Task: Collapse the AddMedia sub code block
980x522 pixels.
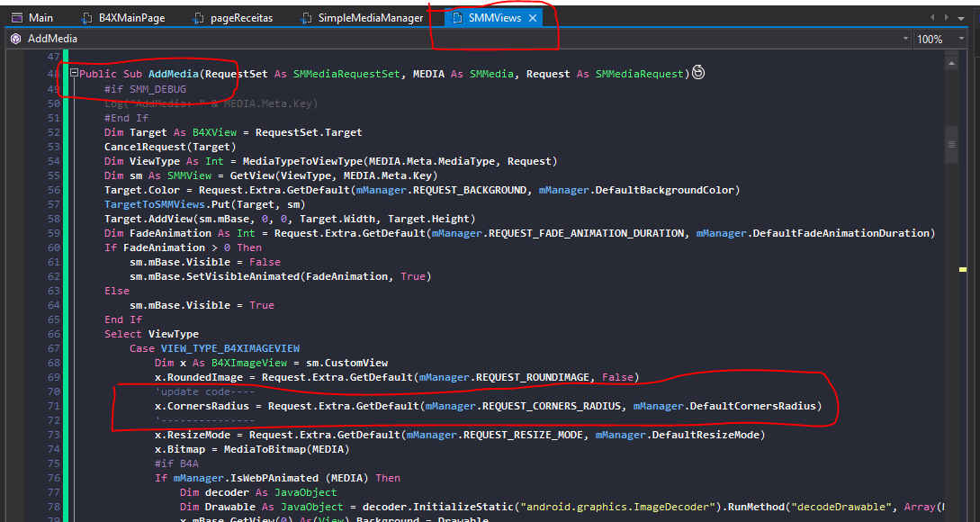Action: 74,73
